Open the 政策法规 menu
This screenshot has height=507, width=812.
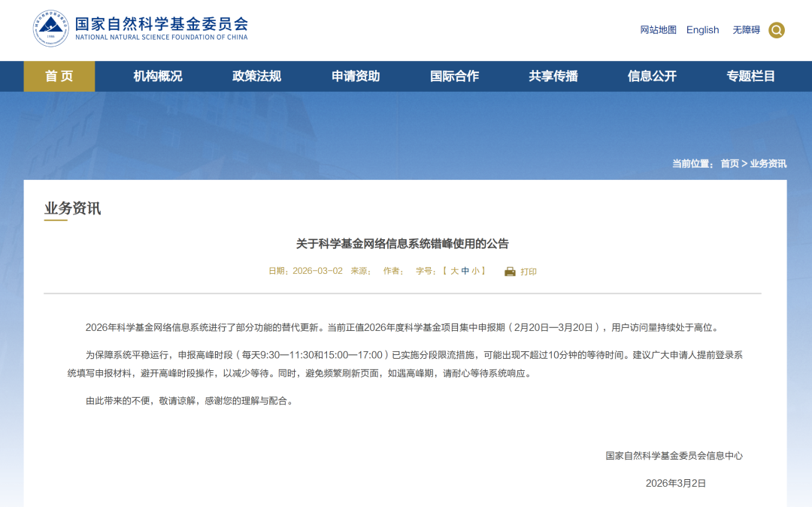click(258, 76)
